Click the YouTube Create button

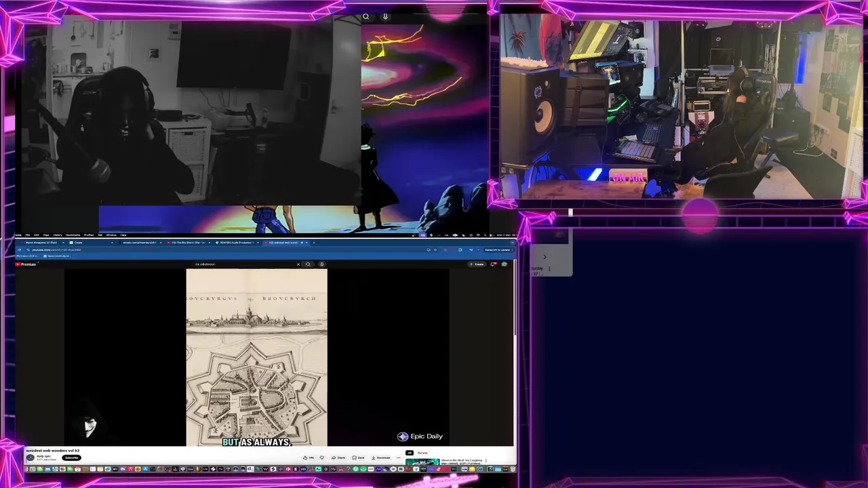pyautogui.click(x=477, y=264)
